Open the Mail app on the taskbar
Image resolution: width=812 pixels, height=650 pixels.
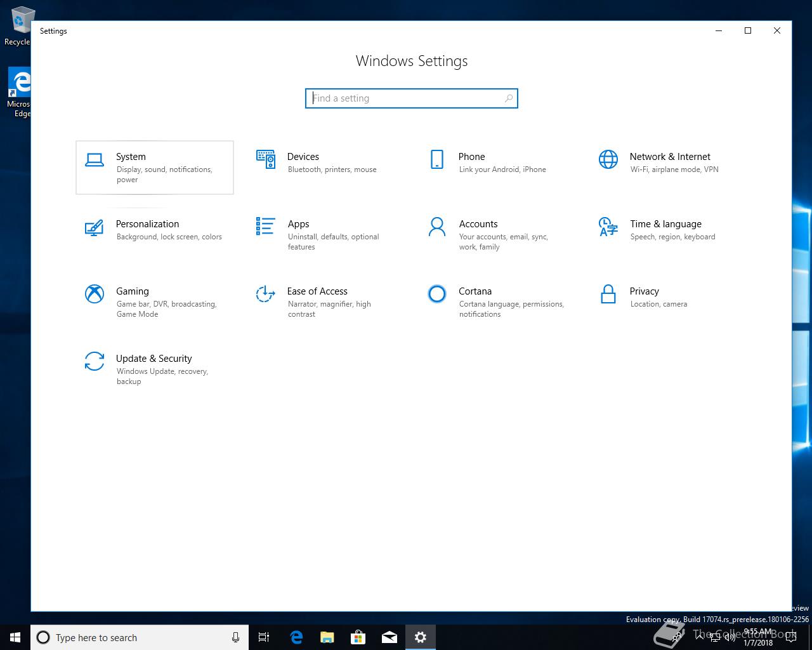(x=389, y=637)
